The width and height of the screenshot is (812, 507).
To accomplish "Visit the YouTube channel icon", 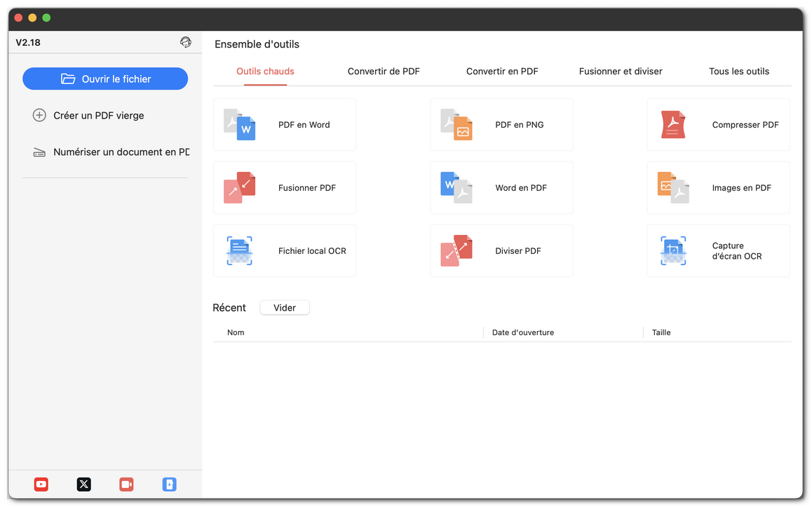I will (41, 484).
